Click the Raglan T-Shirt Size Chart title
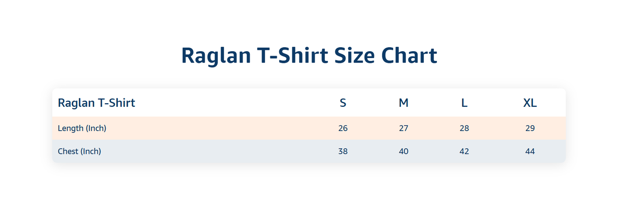 click(x=309, y=56)
